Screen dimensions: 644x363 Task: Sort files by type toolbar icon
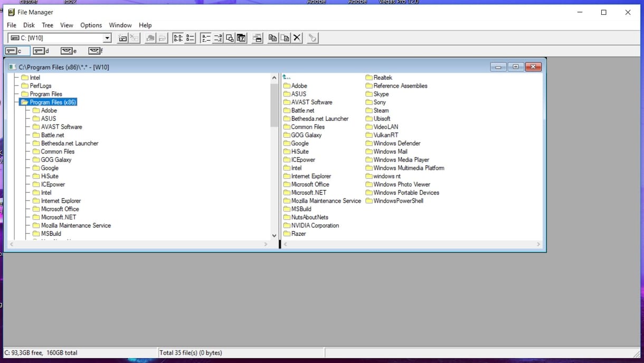point(218,38)
